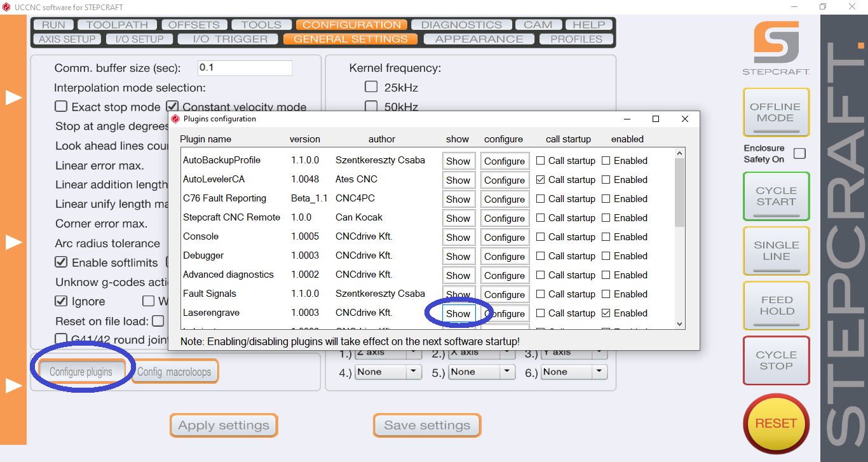
Task: Click Show for Laserengrave plugin
Action: tap(458, 313)
